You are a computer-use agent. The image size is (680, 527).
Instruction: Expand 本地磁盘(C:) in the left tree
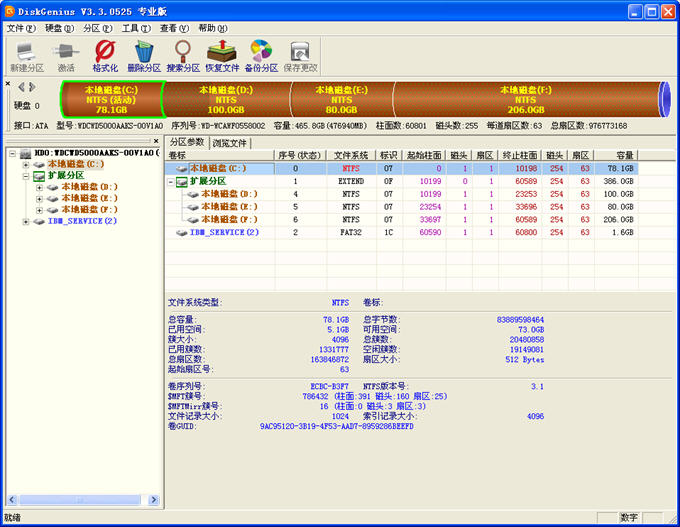click(x=26, y=164)
